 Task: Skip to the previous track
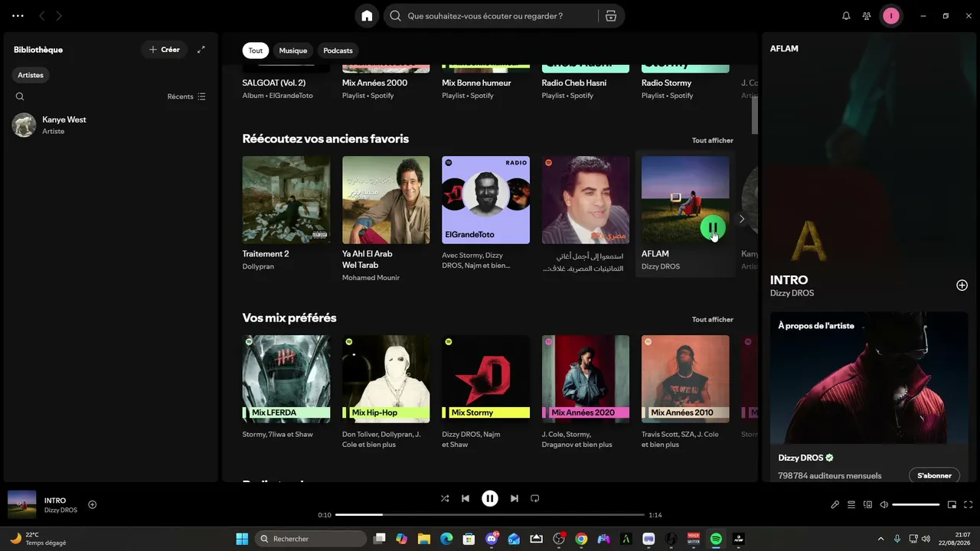(465, 498)
